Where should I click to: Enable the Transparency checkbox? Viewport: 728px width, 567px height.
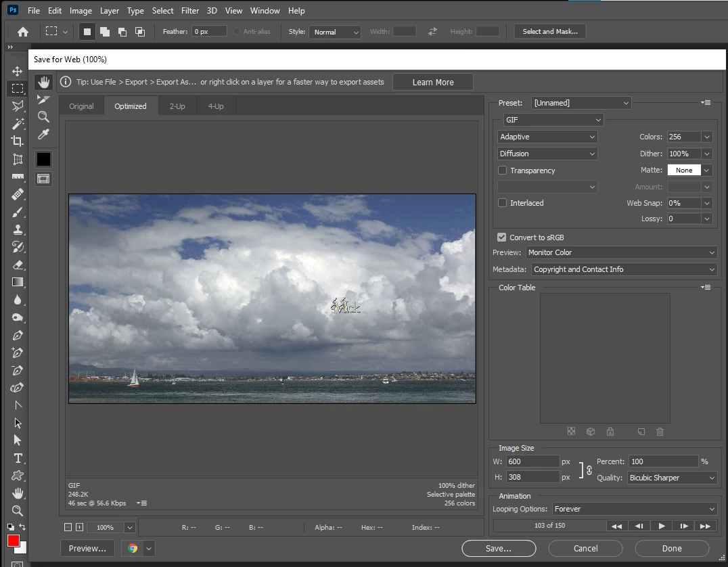tap(503, 171)
